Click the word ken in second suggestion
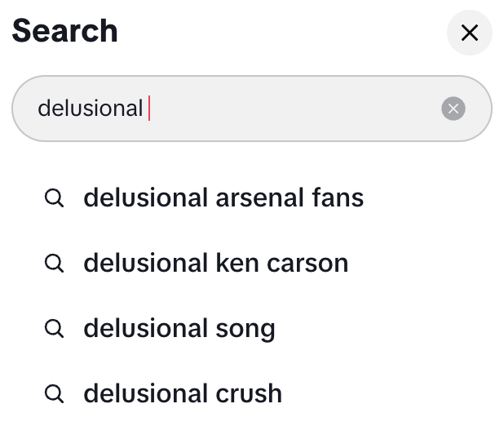 236,263
